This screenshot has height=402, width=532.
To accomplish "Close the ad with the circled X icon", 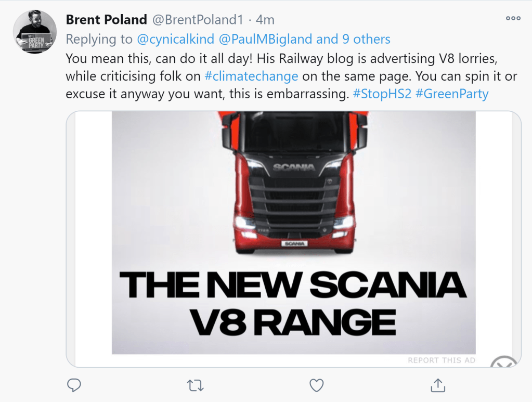I will [504, 362].
